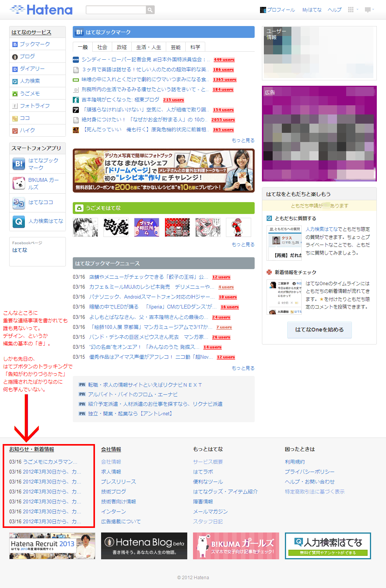Open the services grid menu icon
Image resolution: width=386 pixels, height=588 pixels.
(x=351, y=10)
